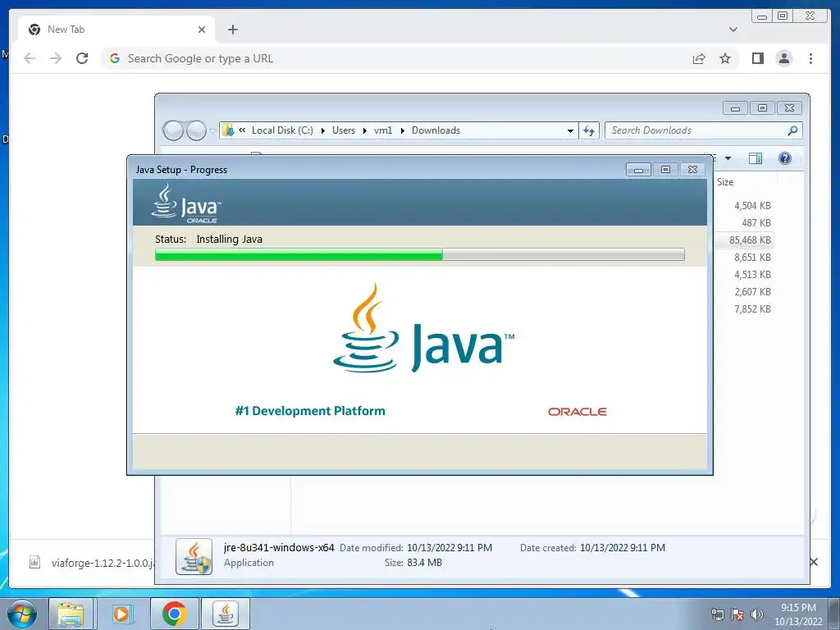Reload the page in Chrome
This screenshot has height=630, width=840.
click(82, 58)
